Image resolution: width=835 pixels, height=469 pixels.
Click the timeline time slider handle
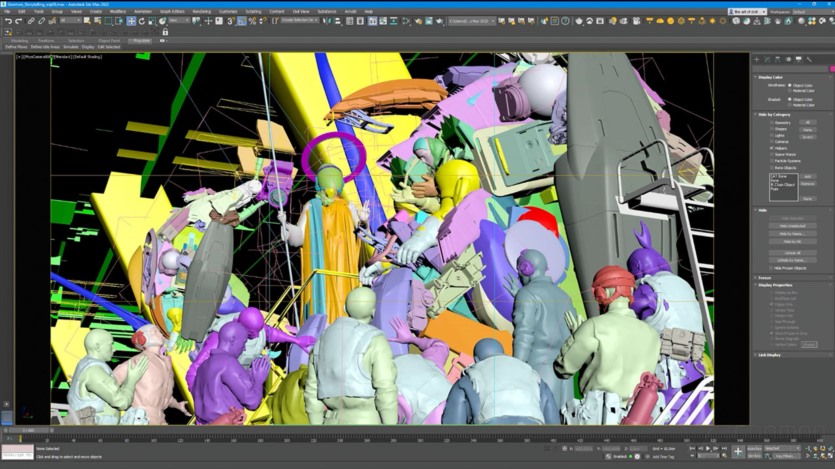click(28, 430)
